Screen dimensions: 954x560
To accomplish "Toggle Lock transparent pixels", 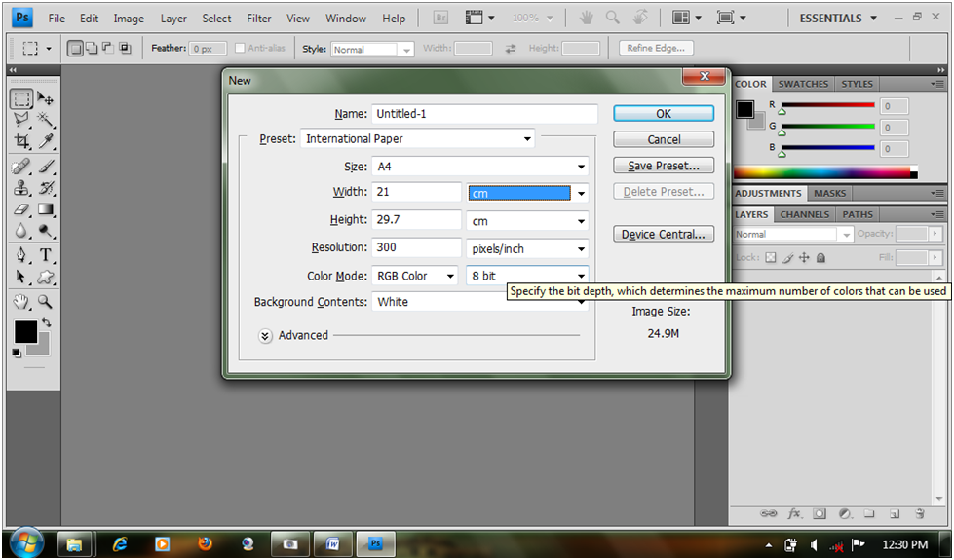I will pos(771,258).
